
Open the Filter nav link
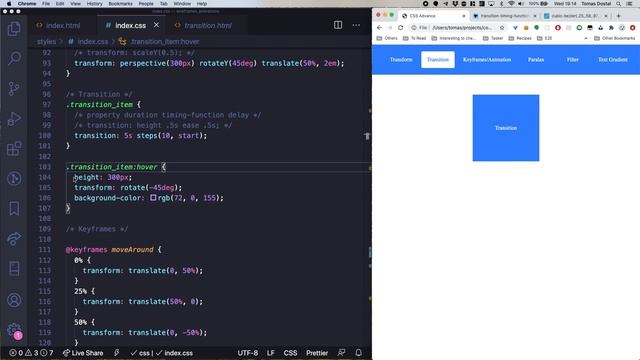click(572, 60)
